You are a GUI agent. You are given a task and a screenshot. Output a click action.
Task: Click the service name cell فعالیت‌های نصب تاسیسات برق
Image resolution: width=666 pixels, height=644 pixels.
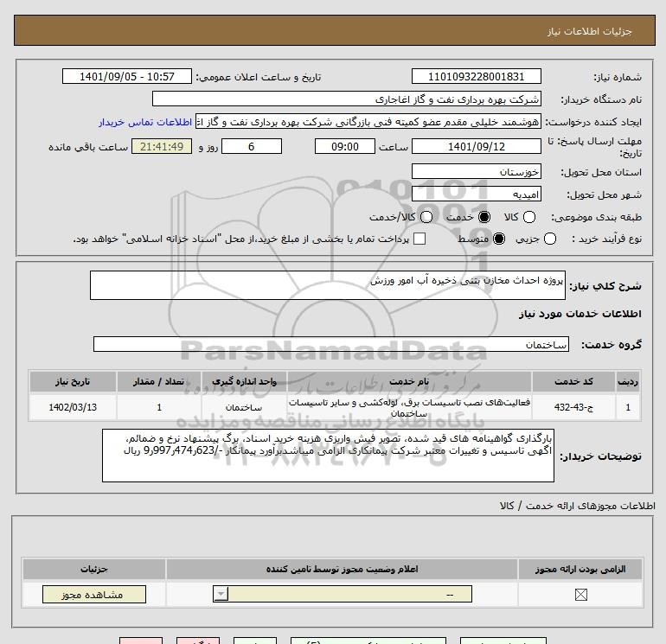(409, 407)
